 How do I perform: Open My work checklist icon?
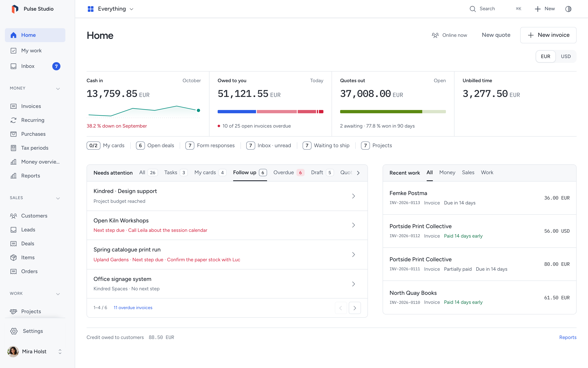[x=13, y=51]
